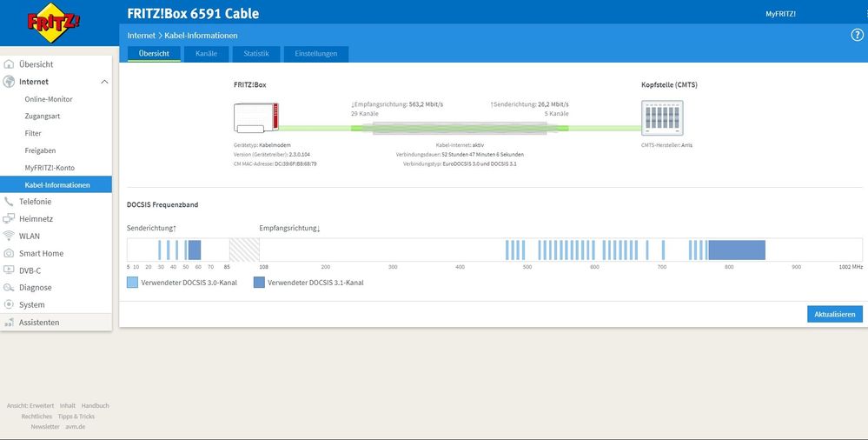Open the avm.de footer link

pyautogui.click(x=76, y=427)
